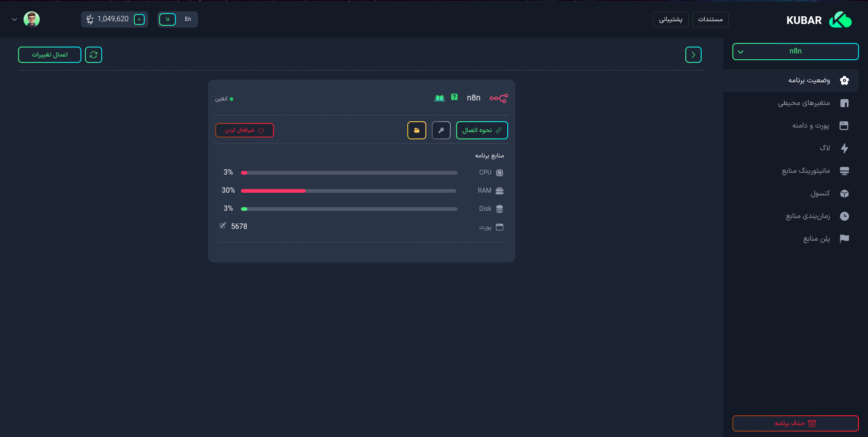This screenshot has height=437, width=868.
Task: Click the n8n app title text
Action: [474, 98]
